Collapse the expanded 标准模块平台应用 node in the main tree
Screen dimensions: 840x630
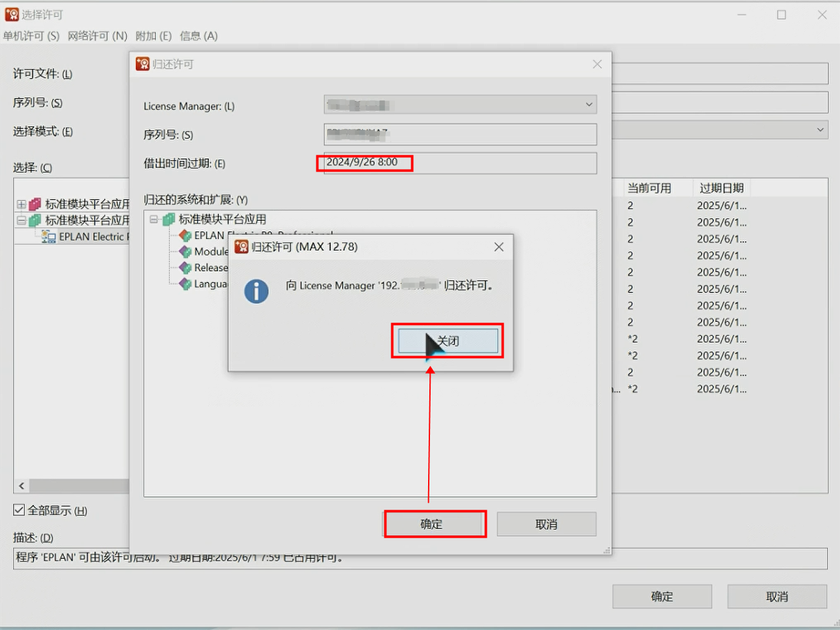coord(21,220)
